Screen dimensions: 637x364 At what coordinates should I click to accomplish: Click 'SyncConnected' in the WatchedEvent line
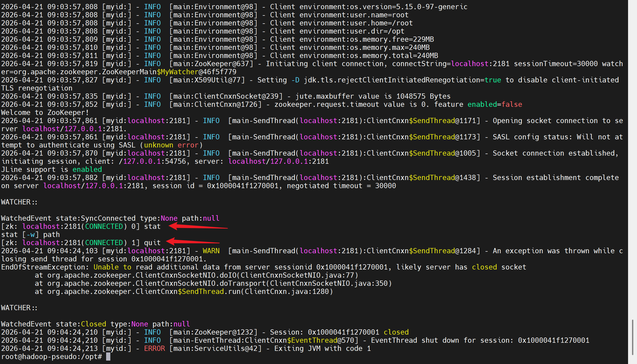(108, 218)
